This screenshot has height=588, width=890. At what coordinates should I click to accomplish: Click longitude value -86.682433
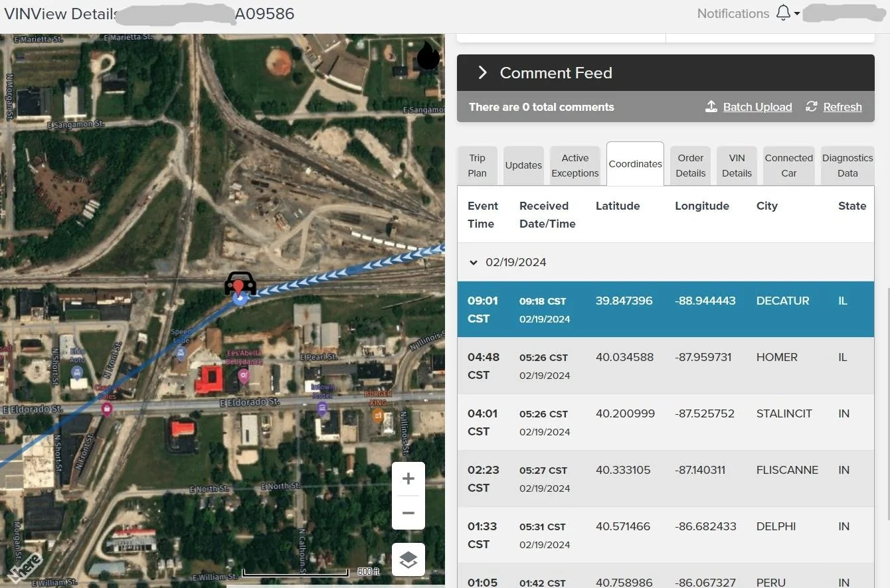click(705, 526)
